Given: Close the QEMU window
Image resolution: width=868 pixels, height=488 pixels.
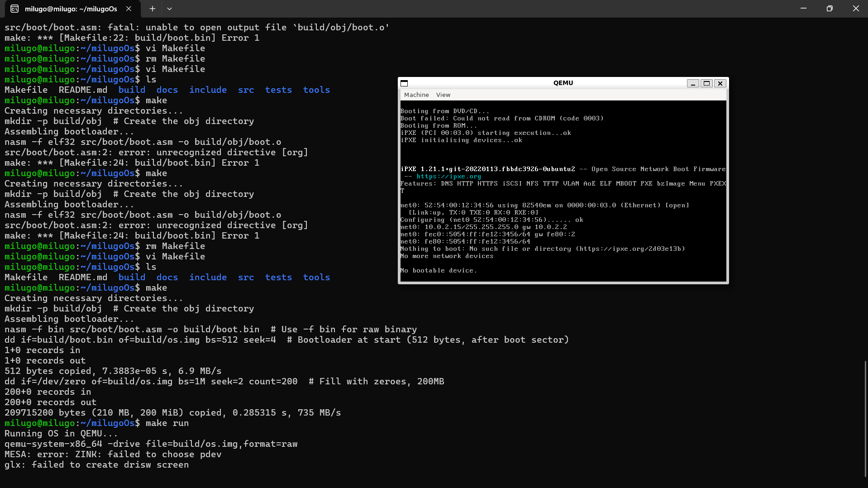Looking at the screenshot, I should [x=720, y=83].
